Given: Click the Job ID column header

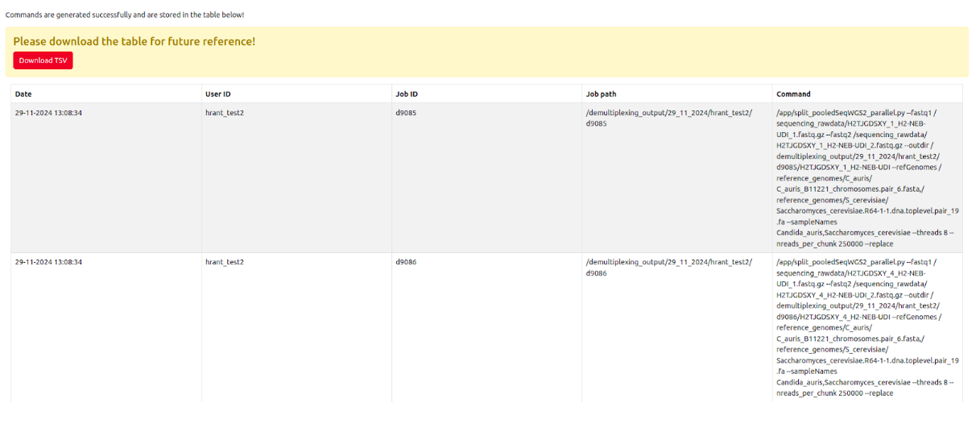Looking at the screenshot, I should (x=407, y=94).
